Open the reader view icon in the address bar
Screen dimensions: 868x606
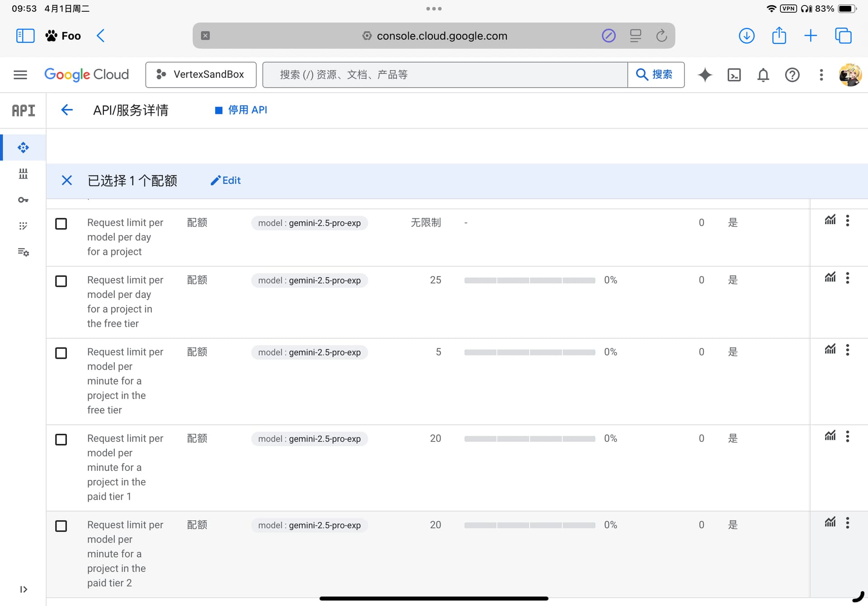click(x=636, y=36)
